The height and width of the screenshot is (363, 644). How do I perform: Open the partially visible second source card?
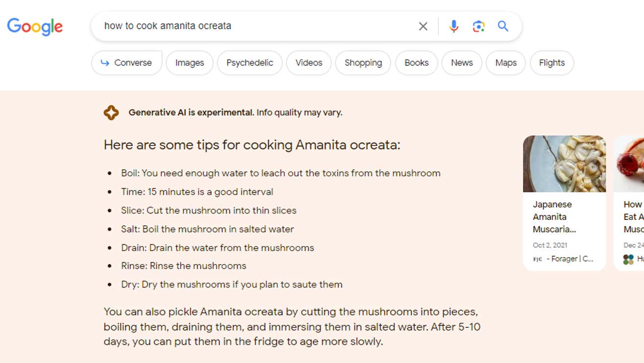point(630,203)
